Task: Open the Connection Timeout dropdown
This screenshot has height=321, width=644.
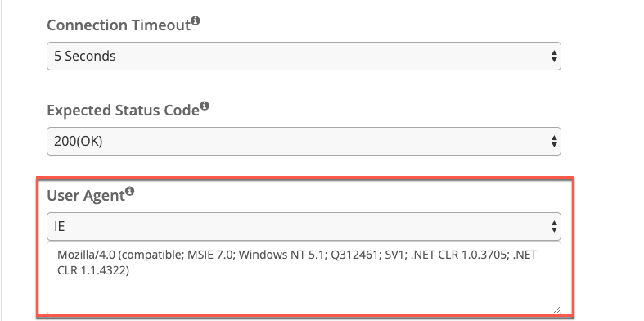Action: [304, 56]
